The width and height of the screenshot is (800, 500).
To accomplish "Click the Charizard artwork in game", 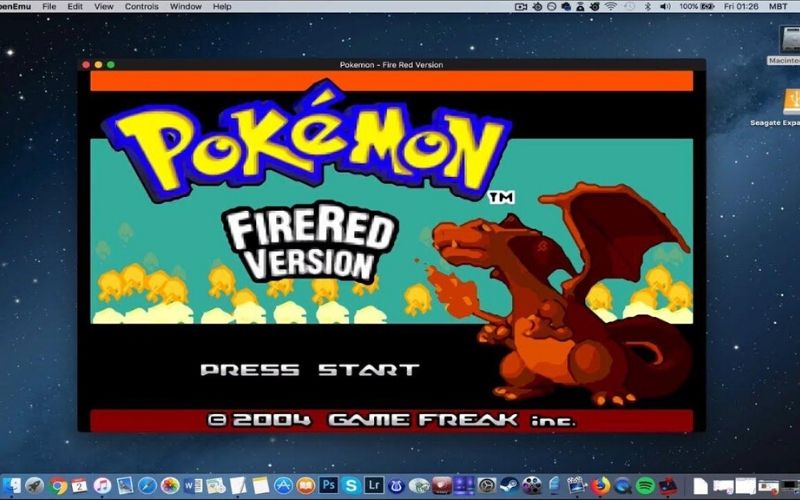I will coord(561,296).
